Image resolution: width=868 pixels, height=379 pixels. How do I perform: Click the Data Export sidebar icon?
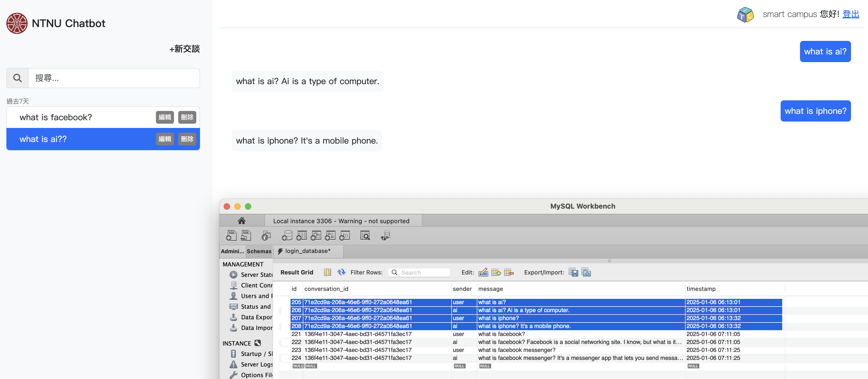[x=233, y=317]
